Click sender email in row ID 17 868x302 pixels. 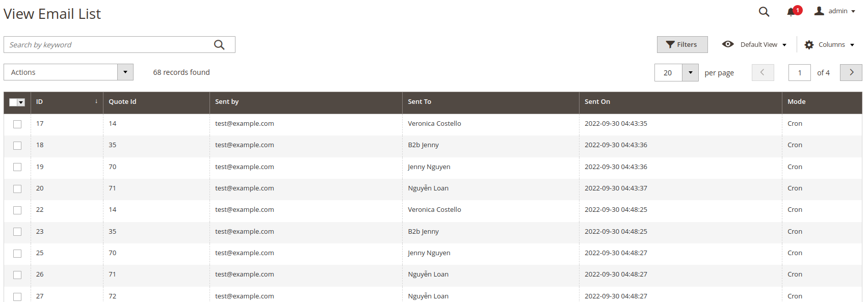(x=244, y=124)
